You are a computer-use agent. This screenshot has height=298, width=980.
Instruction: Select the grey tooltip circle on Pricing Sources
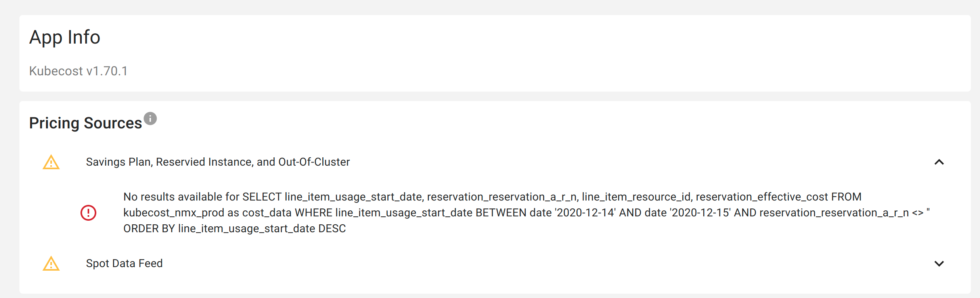point(150,118)
